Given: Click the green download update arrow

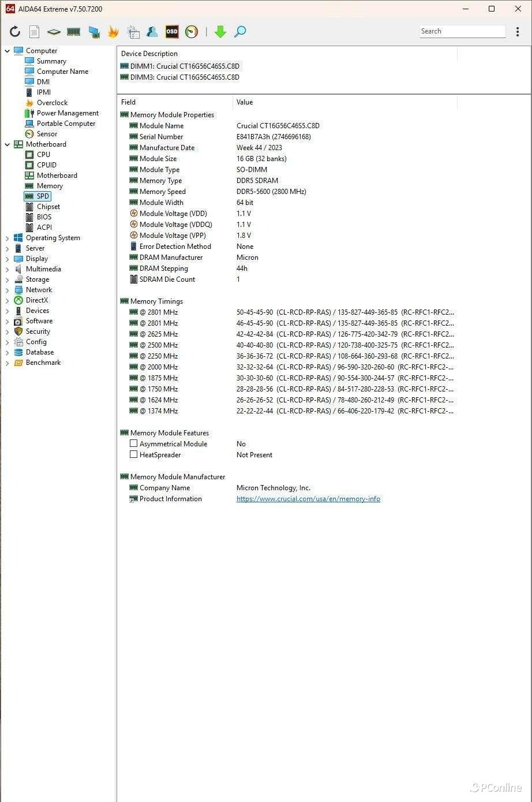Looking at the screenshot, I should tap(220, 32).
